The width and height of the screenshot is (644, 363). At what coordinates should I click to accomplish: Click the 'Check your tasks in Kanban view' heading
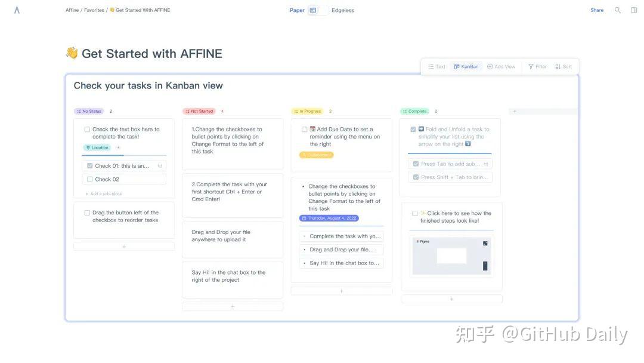coord(148,85)
